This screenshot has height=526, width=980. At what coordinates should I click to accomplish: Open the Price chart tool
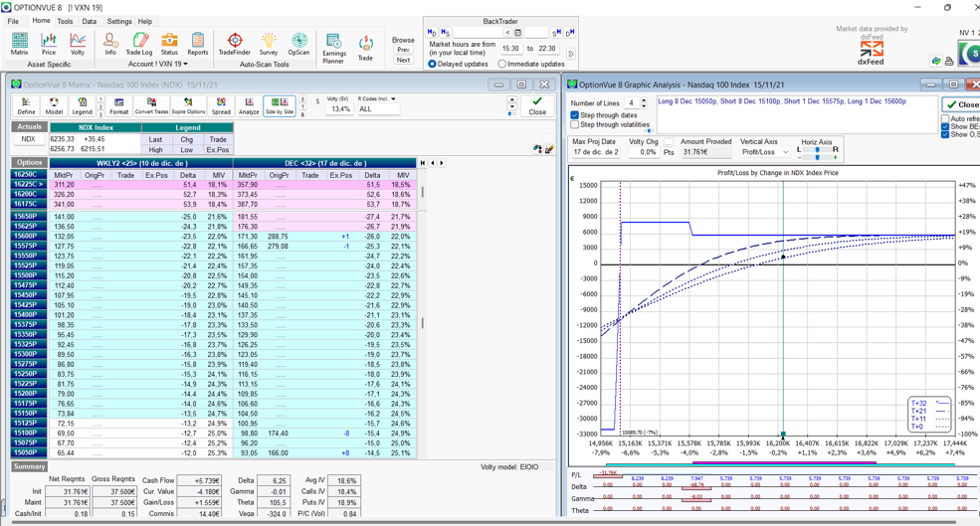[49, 44]
